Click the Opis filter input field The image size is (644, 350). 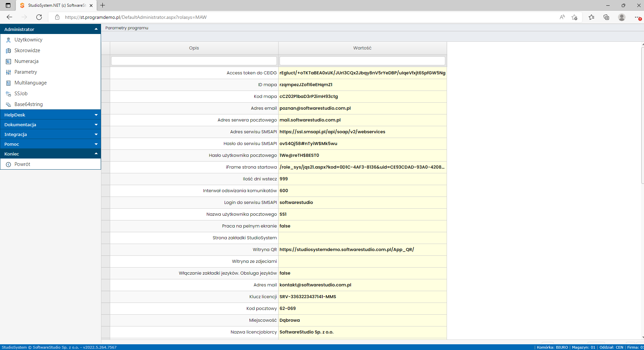pyautogui.click(x=194, y=61)
